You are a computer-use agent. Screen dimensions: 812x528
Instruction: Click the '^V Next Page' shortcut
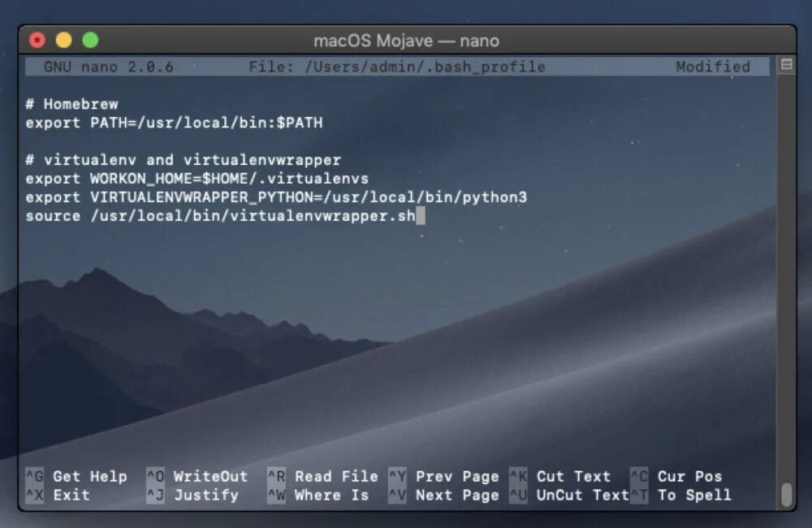(444, 495)
